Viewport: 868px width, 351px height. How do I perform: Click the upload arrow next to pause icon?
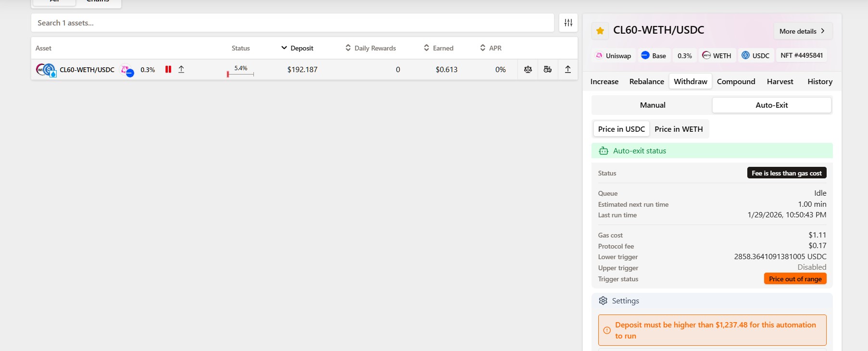pos(181,69)
